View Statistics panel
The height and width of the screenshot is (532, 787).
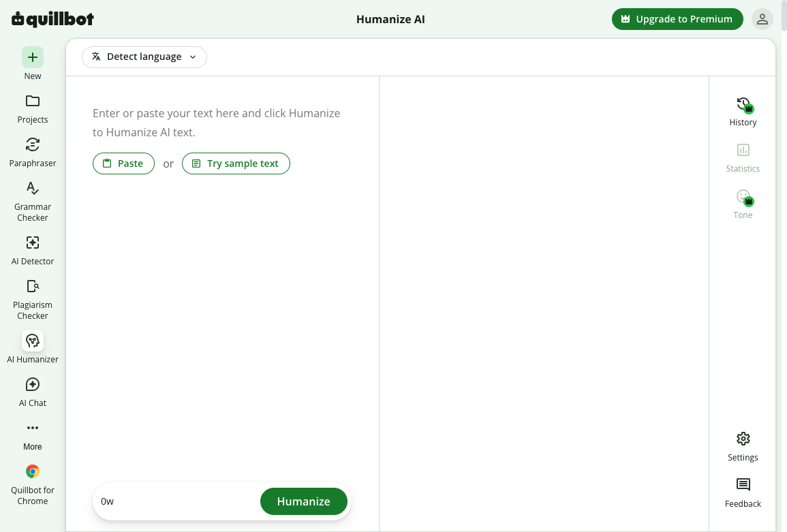[x=743, y=157]
